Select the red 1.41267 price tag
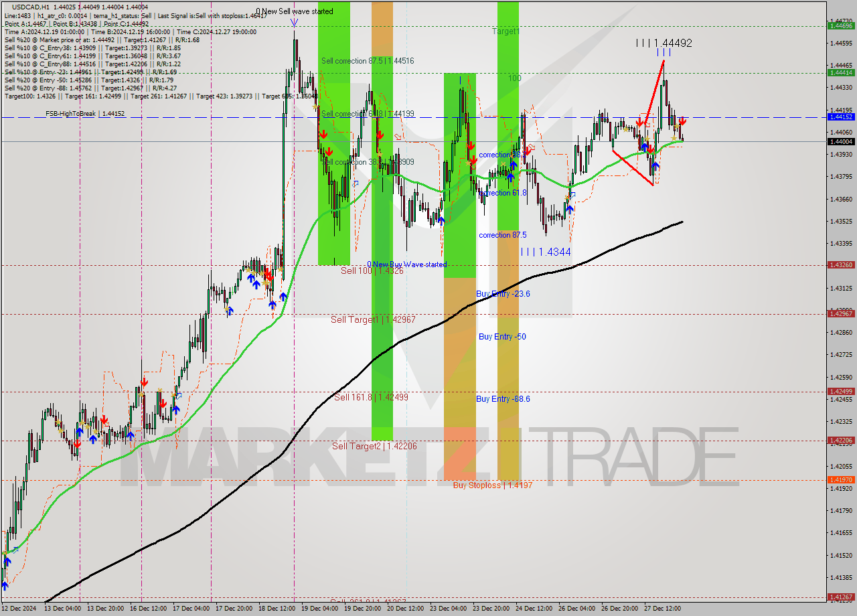Image resolution: width=857 pixels, height=616 pixels. click(840, 596)
